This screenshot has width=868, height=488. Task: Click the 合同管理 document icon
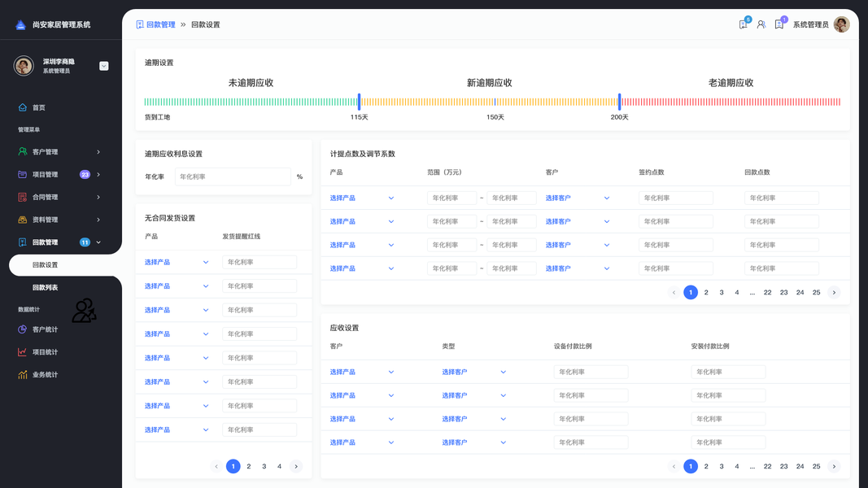click(22, 197)
